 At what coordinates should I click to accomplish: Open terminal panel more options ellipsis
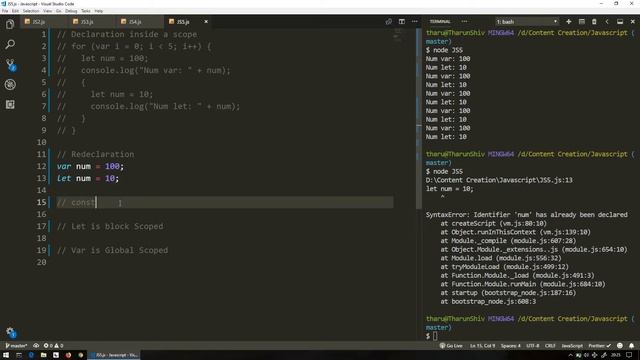pos(464,22)
